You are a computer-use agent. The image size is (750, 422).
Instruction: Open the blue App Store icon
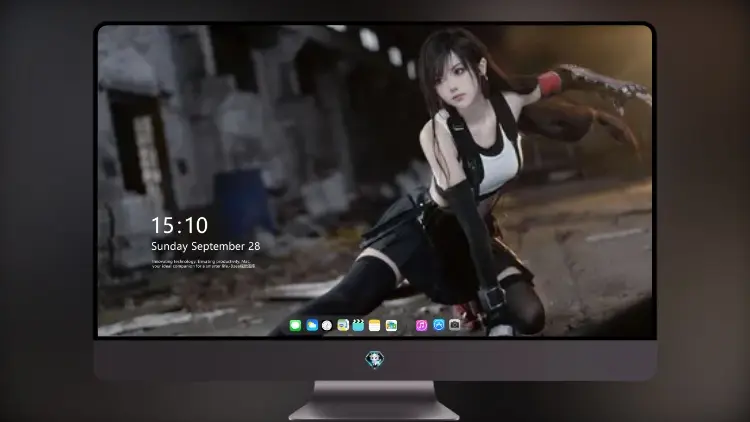point(439,325)
